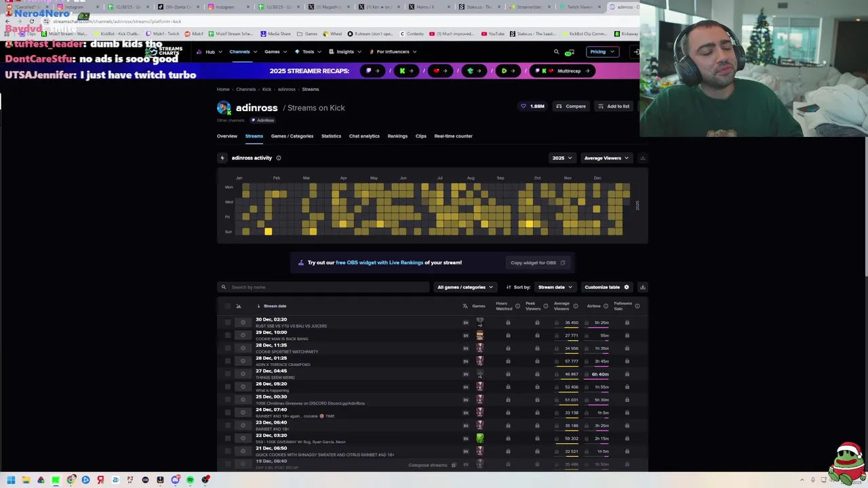Expand the Hub navigation dropdown

pyautogui.click(x=209, y=52)
